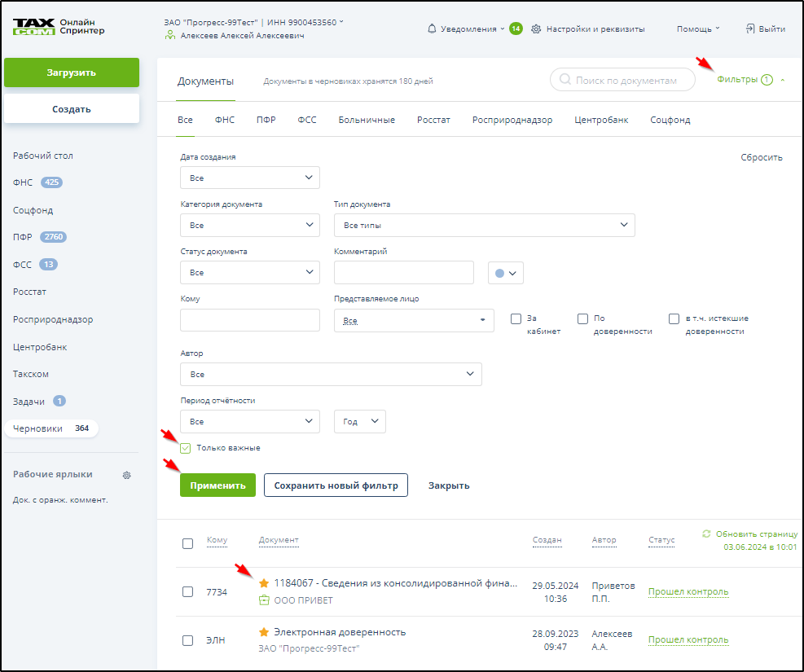Click the gear icon beside Рабочие ярлыки
The width and height of the screenshot is (804, 672).
[x=126, y=475]
